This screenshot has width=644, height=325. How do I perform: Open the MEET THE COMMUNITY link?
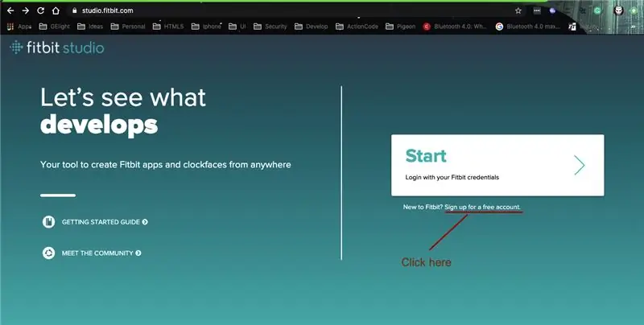[x=101, y=253]
